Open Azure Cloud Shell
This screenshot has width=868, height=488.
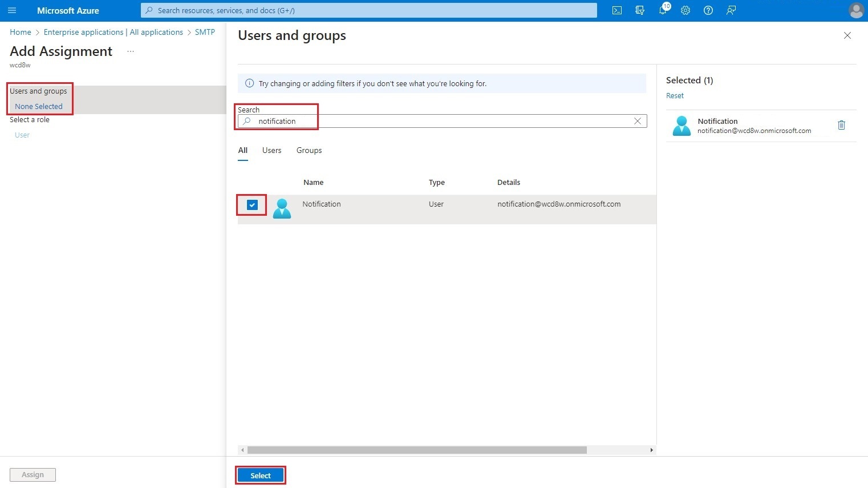coord(616,10)
